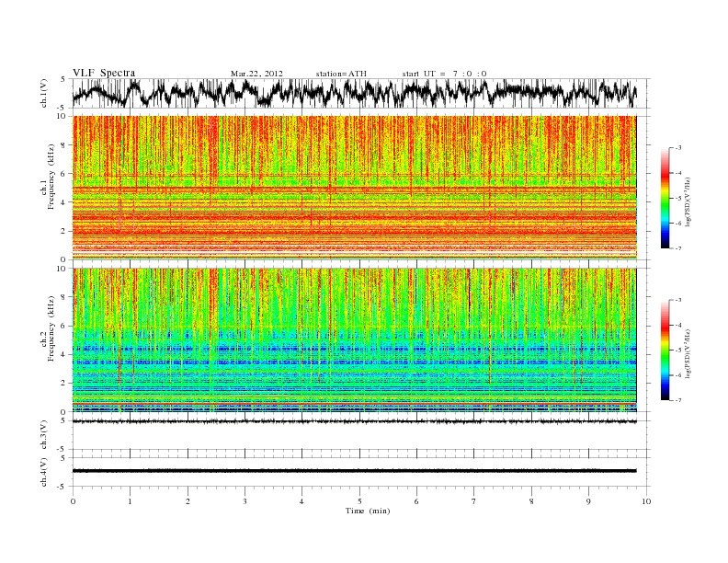Click the ch.2 colorbar 'log(PSD)(V²/Hz)' label
The width and height of the screenshot is (728, 563).
pos(689,353)
